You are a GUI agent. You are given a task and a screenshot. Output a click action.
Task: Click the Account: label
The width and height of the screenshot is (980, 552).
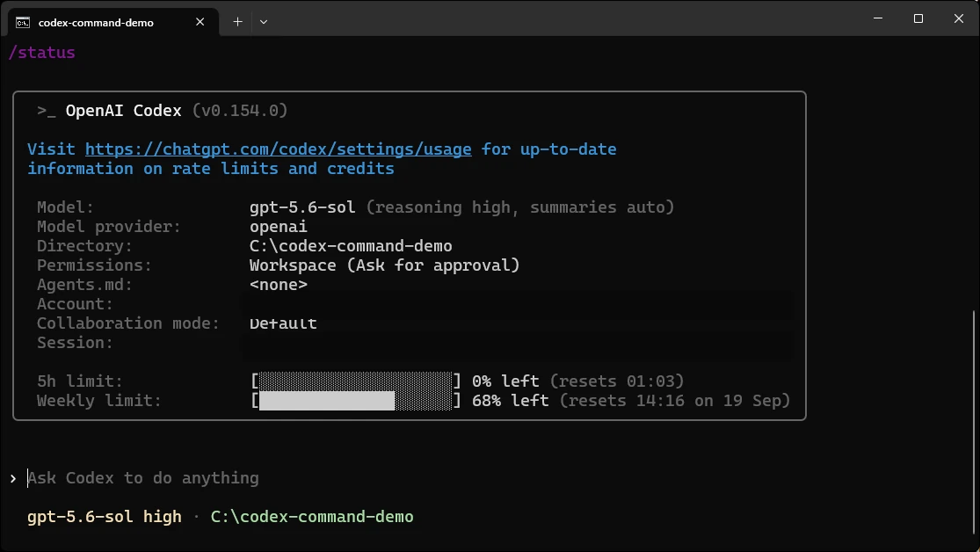pos(75,304)
